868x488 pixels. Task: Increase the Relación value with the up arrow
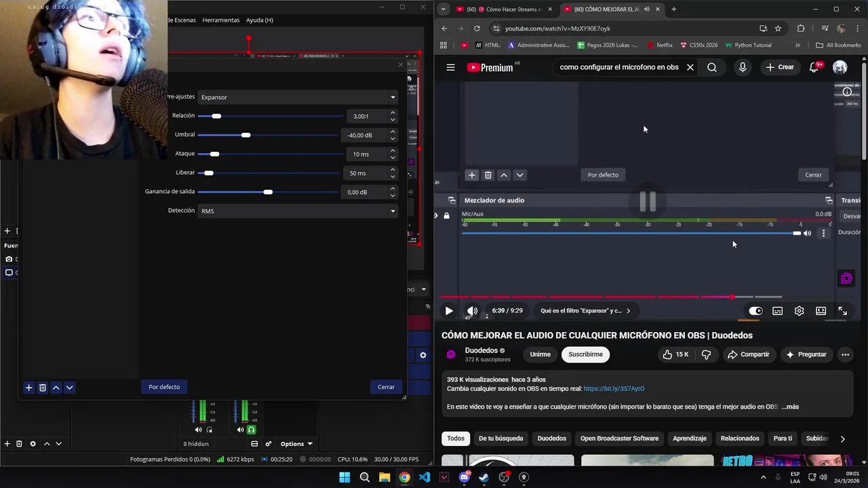point(393,113)
